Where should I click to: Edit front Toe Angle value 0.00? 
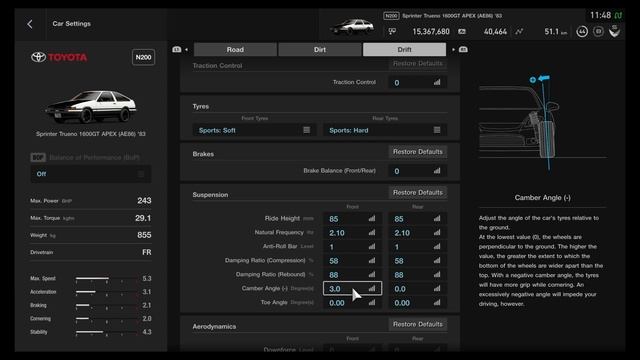click(x=352, y=303)
